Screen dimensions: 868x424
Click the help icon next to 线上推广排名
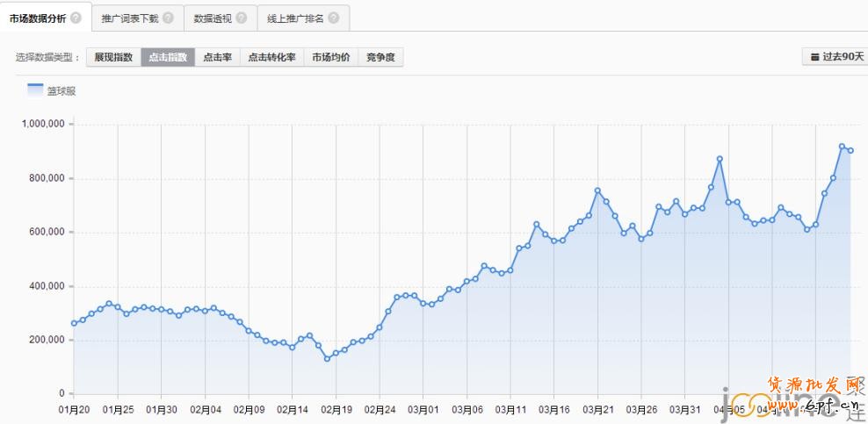coord(333,18)
